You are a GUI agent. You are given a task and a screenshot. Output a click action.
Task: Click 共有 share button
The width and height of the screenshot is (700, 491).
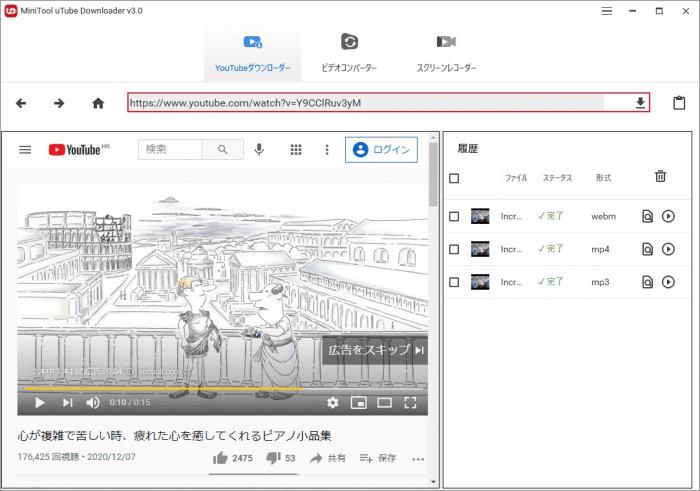[x=328, y=458]
